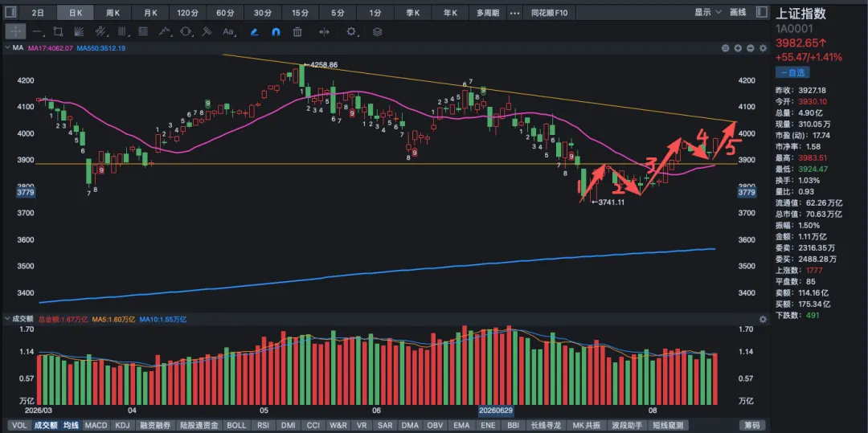
Task: Select the 融资融券 indicator tab
Action: (156, 425)
